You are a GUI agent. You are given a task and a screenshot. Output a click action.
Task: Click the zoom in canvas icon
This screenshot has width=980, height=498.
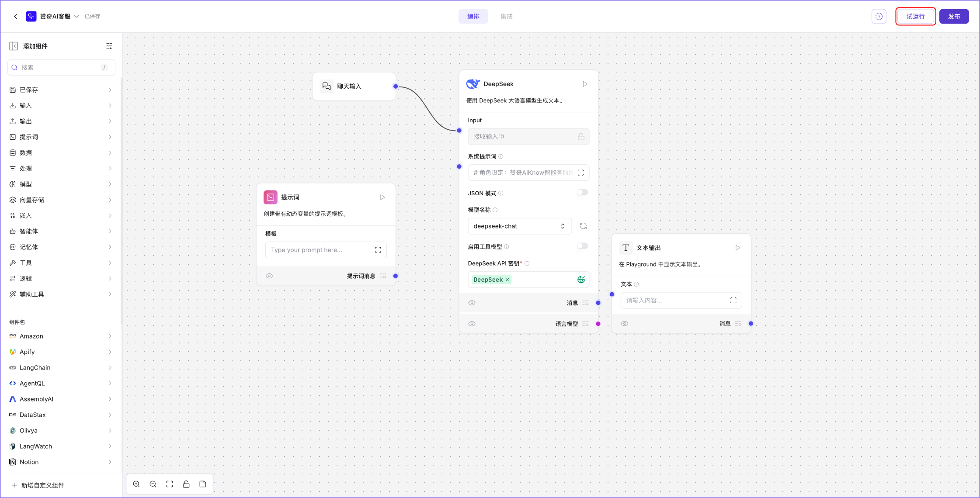pyautogui.click(x=136, y=484)
